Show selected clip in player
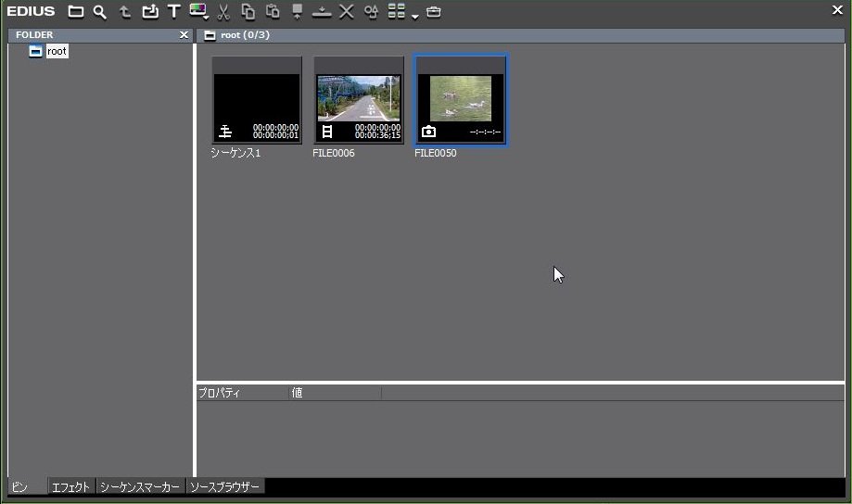852x504 pixels. (298, 11)
